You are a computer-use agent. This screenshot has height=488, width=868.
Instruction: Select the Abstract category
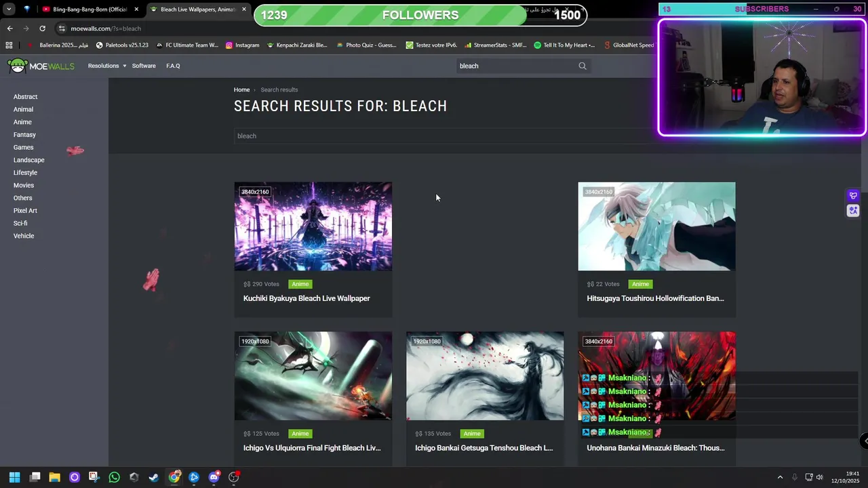[26, 97]
